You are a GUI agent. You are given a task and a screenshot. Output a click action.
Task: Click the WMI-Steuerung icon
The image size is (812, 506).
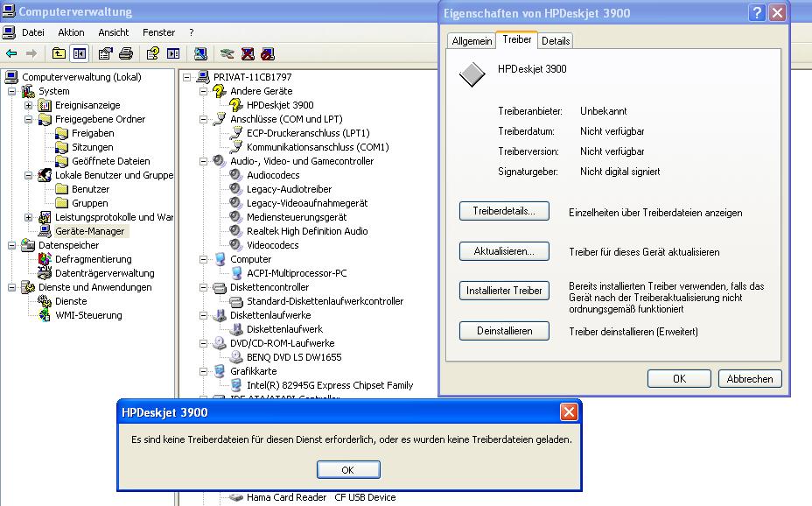[45, 315]
